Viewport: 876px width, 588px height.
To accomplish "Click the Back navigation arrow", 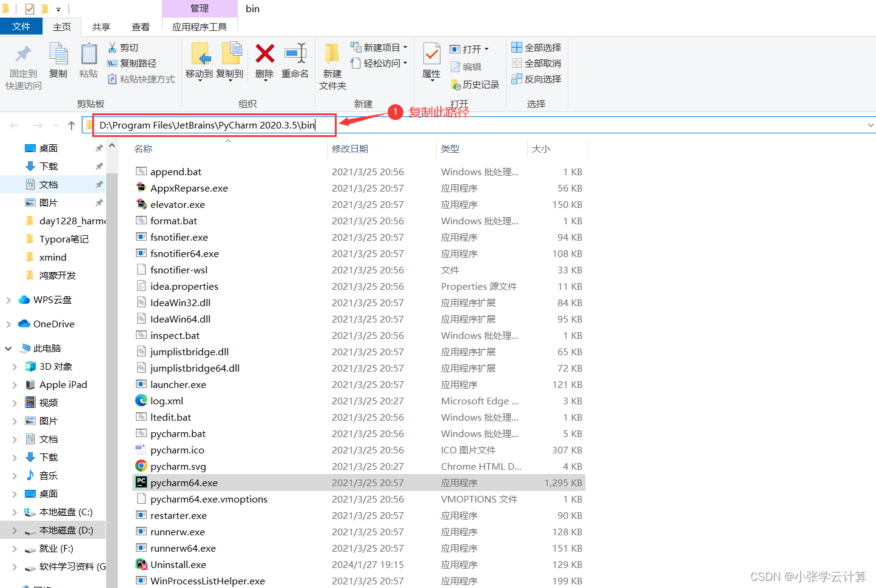I will click(x=15, y=125).
